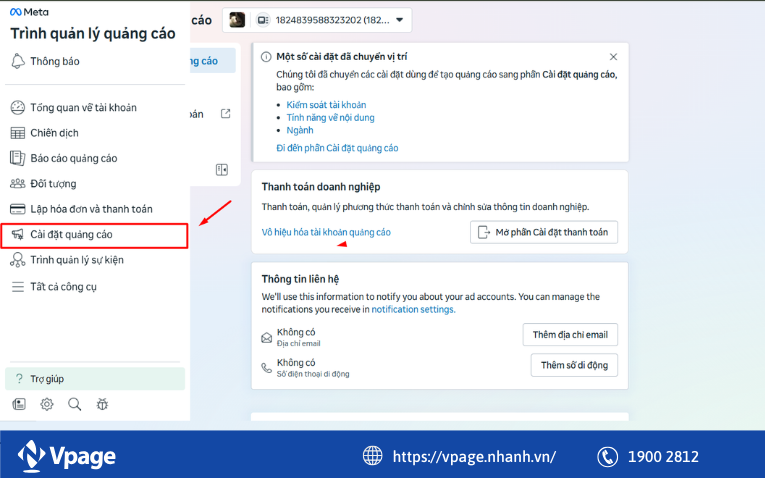The height and width of the screenshot is (478, 765).
Task: Click the phone icon in footer banner
Action: coord(607,457)
